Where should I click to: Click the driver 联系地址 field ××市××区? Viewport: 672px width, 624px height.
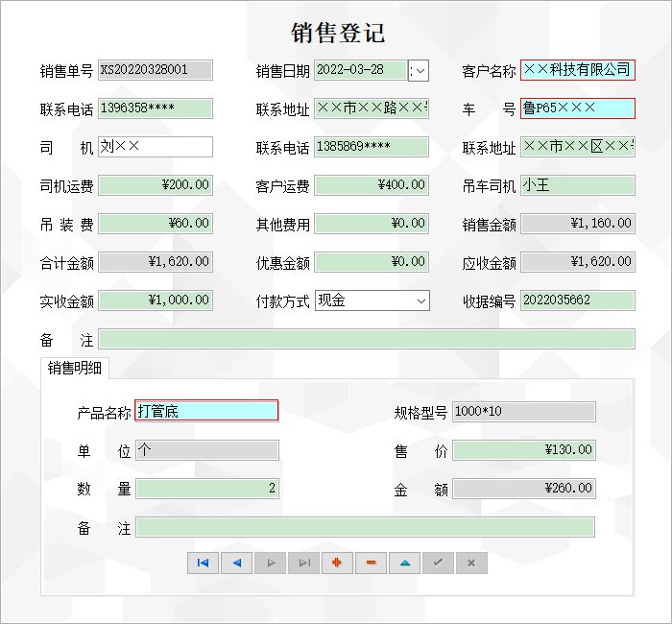point(578,147)
